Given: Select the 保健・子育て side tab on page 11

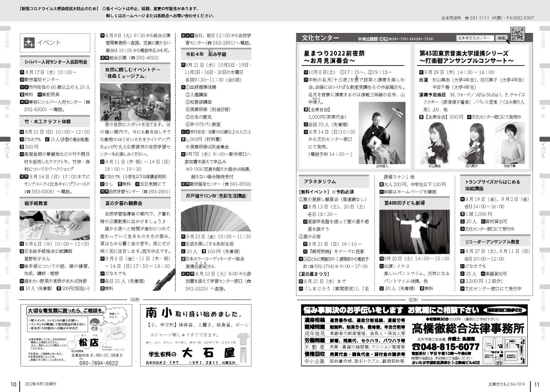Looking at the screenshot, I should coord(545,227).
